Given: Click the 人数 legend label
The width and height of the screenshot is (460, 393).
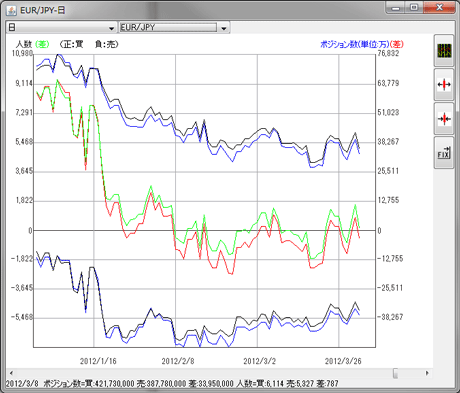Looking at the screenshot, I should tap(24, 44).
